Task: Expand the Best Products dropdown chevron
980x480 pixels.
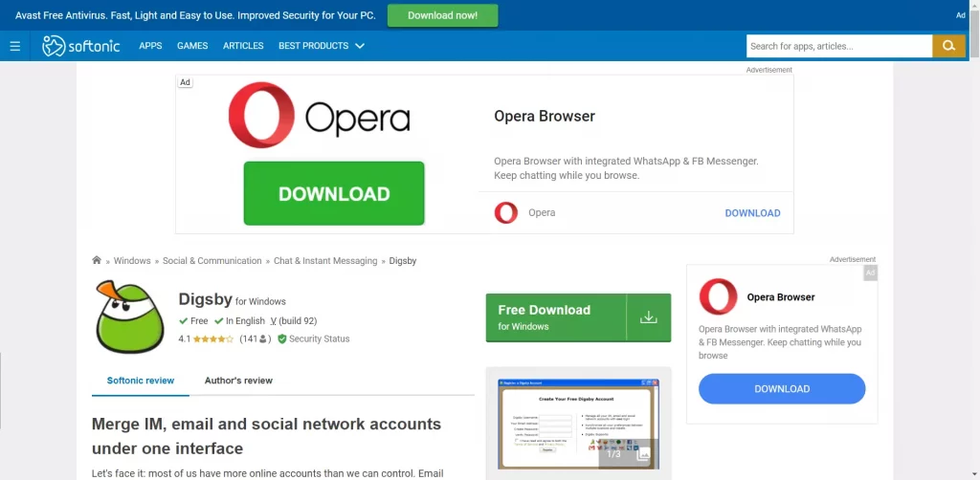Action: (360, 46)
